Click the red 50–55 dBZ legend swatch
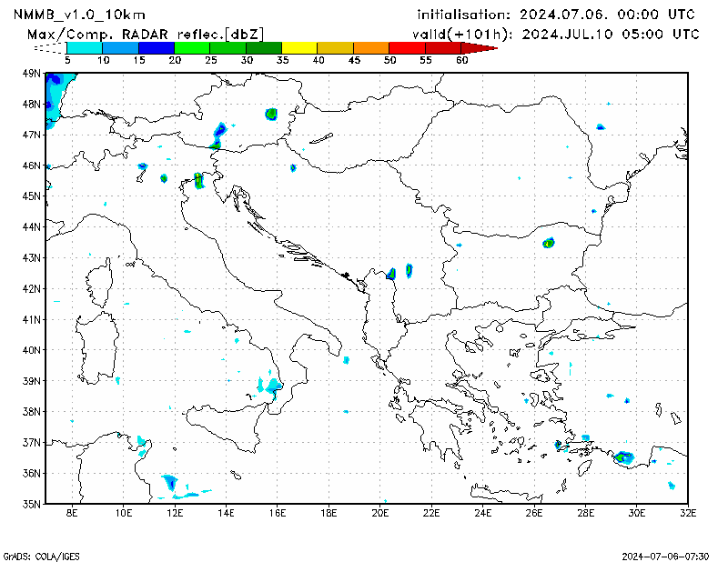728x562 pixels. (407, 47)
